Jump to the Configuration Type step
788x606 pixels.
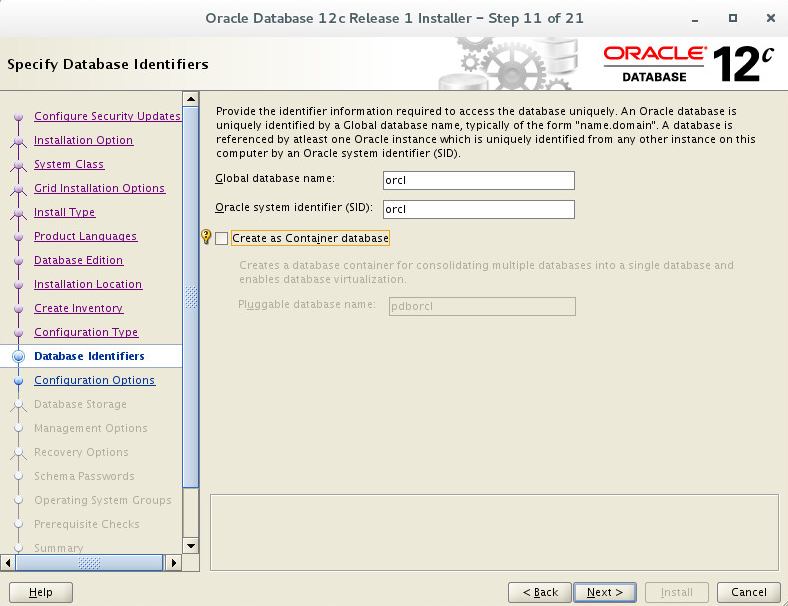86,332
